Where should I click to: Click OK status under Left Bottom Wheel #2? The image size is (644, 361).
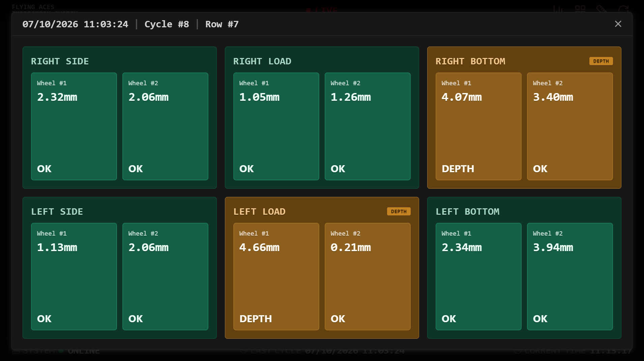tap(540, 319)
